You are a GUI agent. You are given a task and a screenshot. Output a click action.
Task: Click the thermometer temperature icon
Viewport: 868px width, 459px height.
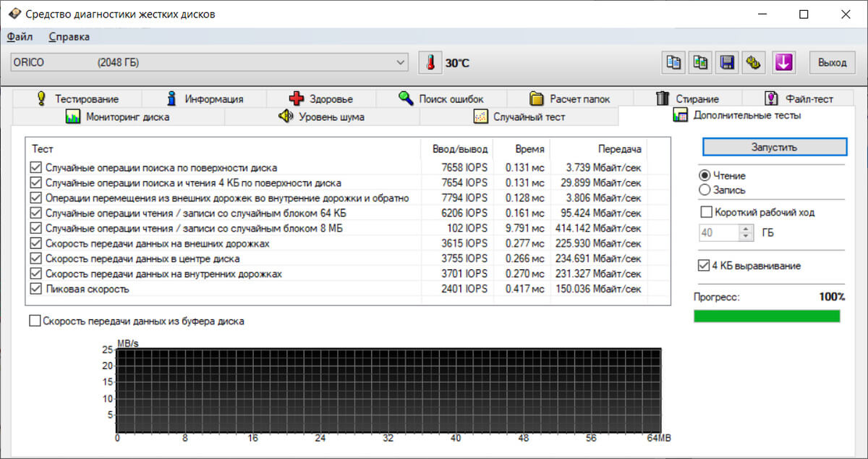[430, 63]
